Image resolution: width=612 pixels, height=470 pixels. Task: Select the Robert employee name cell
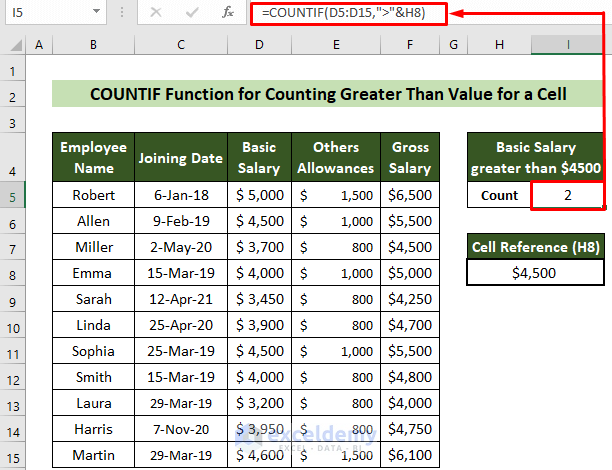coord(93,195)
